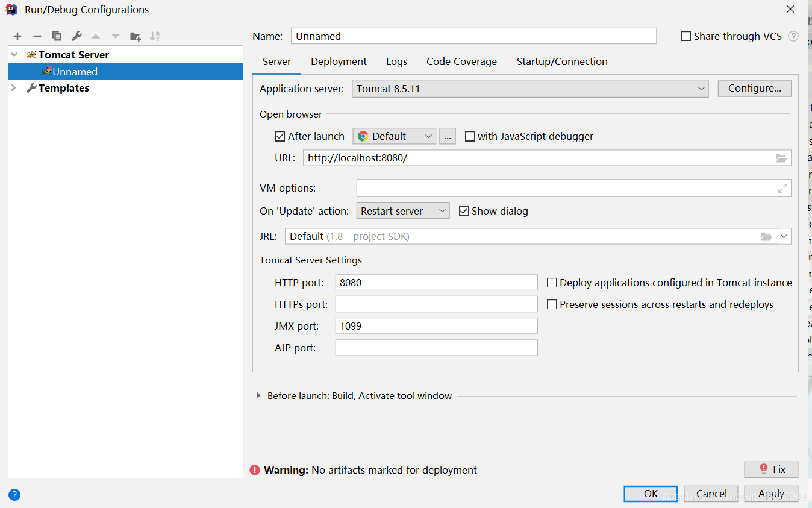Move configuration down with the down arrow
This screenshot has height=508, width=812.
(116, 36)
